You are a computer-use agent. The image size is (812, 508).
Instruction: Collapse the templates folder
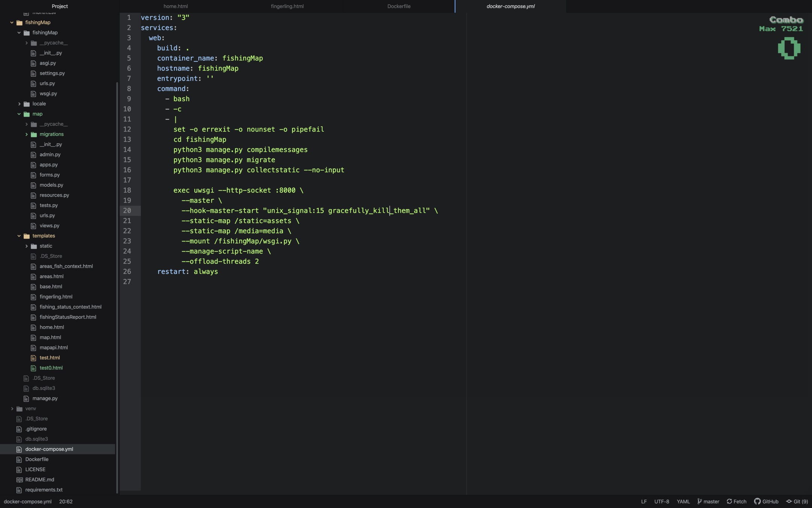[x=19, y=236]
